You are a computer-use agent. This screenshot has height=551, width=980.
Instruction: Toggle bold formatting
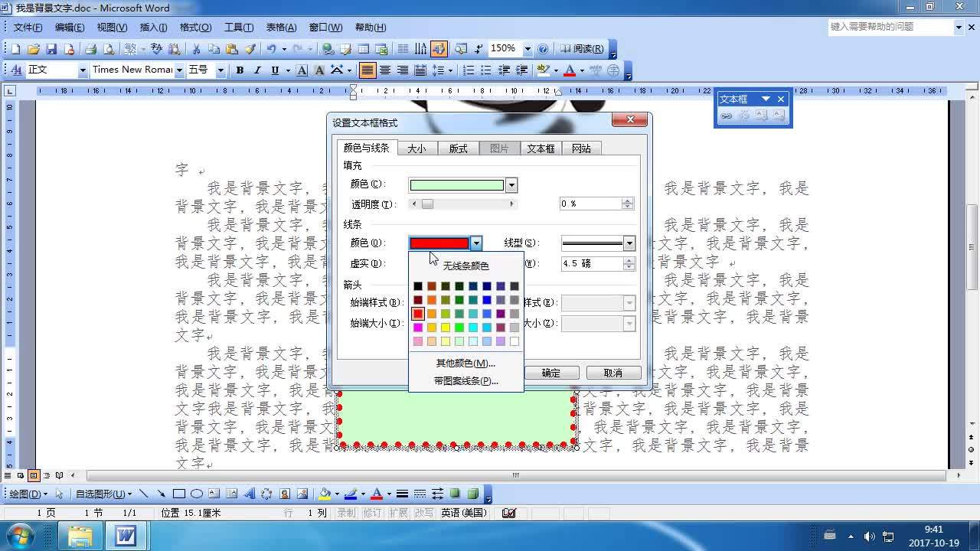point(240,70)
